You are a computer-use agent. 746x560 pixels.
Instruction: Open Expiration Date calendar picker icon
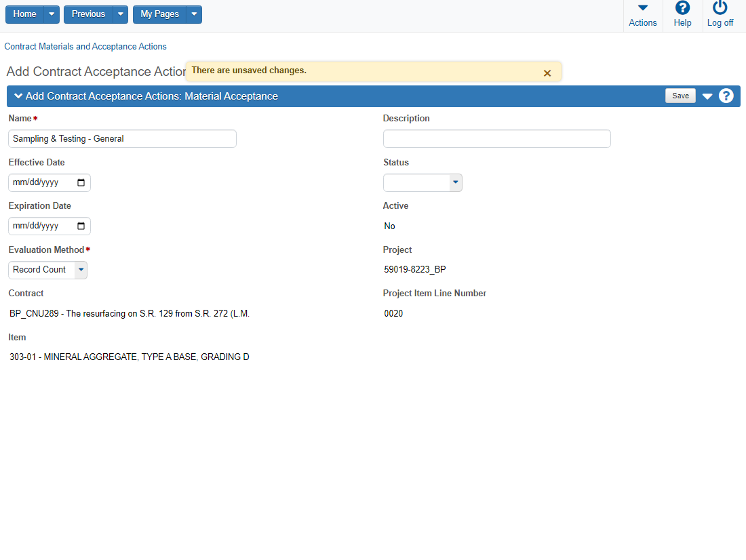click(81, 226)
